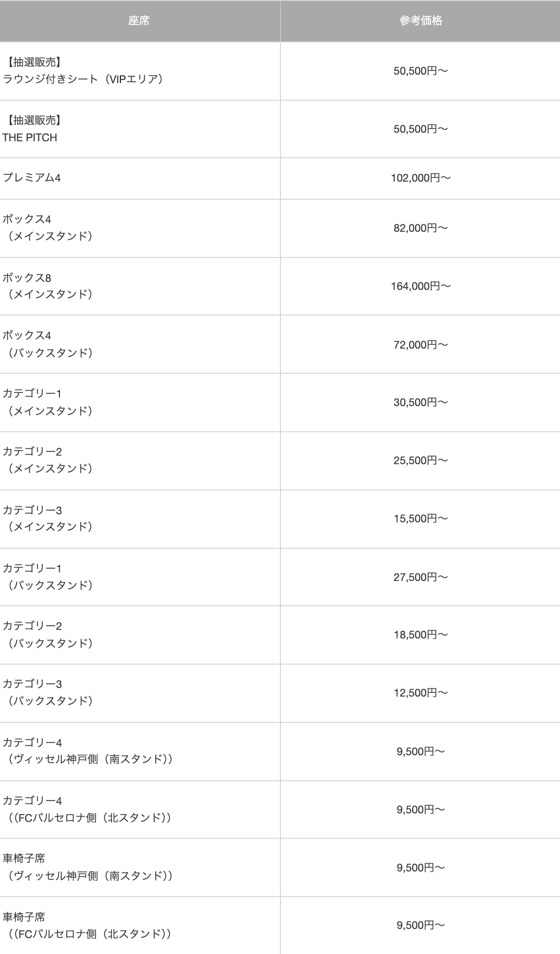The height and width of the screenshot is (954, 560).
Task: Select ボックス4（メインスタンド） seat cell
Action: point(48,227)
